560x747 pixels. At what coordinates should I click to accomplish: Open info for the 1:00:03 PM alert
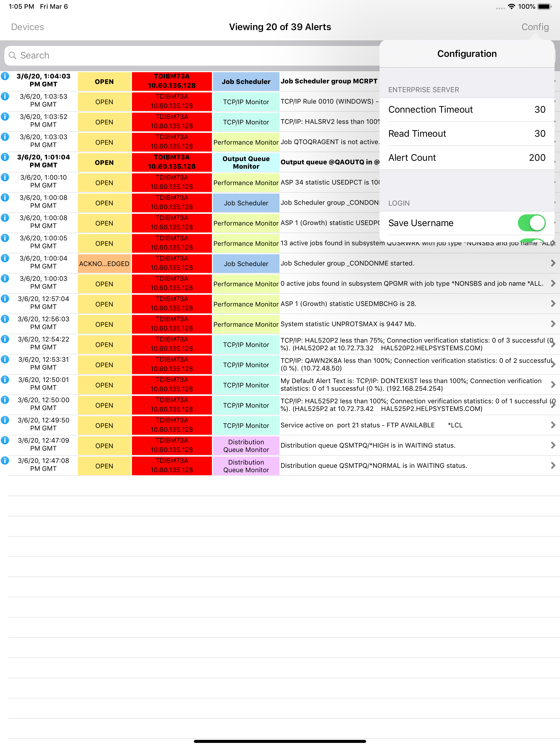[5, 279]
